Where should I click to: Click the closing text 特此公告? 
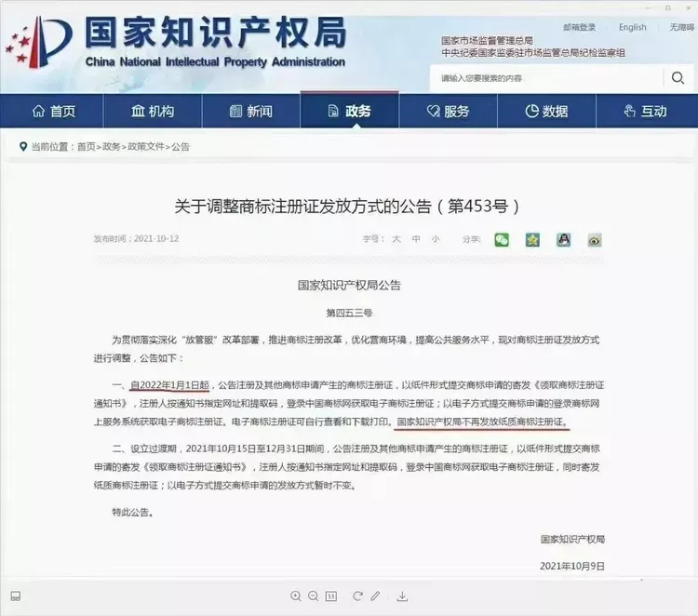point(133,513)
